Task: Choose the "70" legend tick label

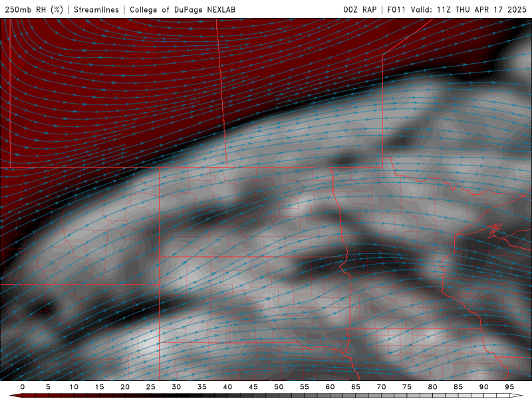Action: (x=381, y=387)
